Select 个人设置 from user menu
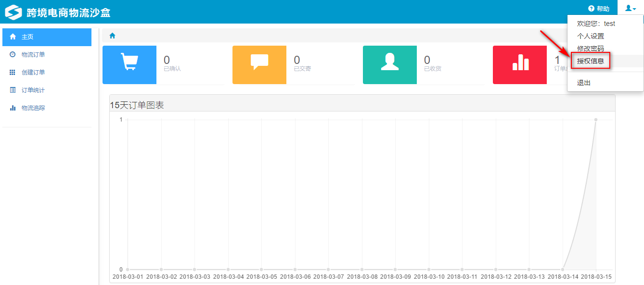 pos(591,36)
